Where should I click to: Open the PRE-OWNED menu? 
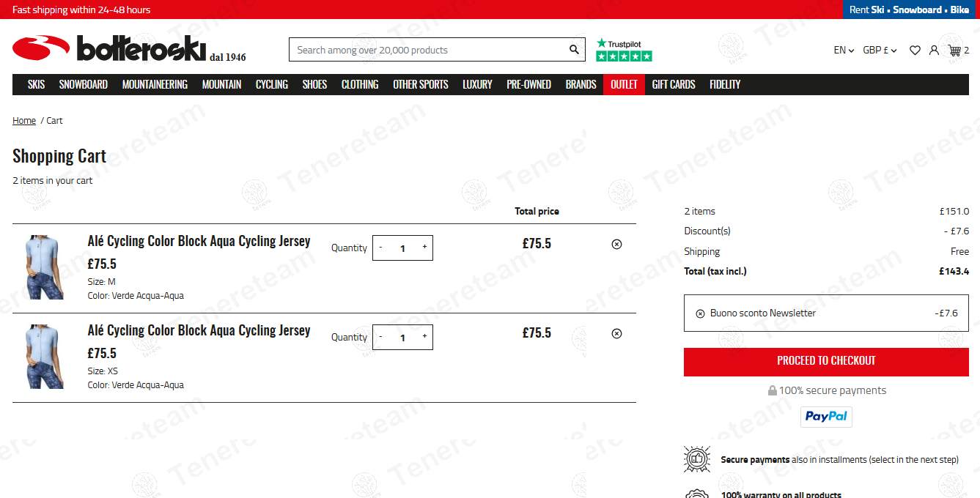(528, 84)
